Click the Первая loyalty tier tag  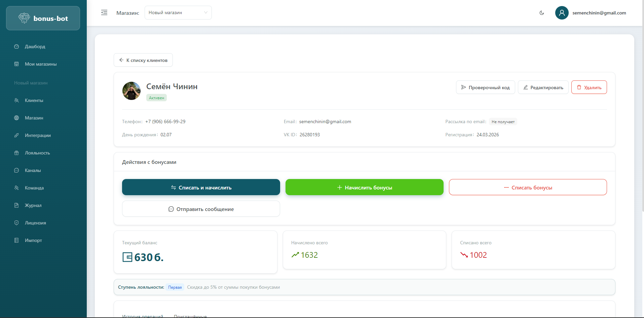(x=175, y=287)
